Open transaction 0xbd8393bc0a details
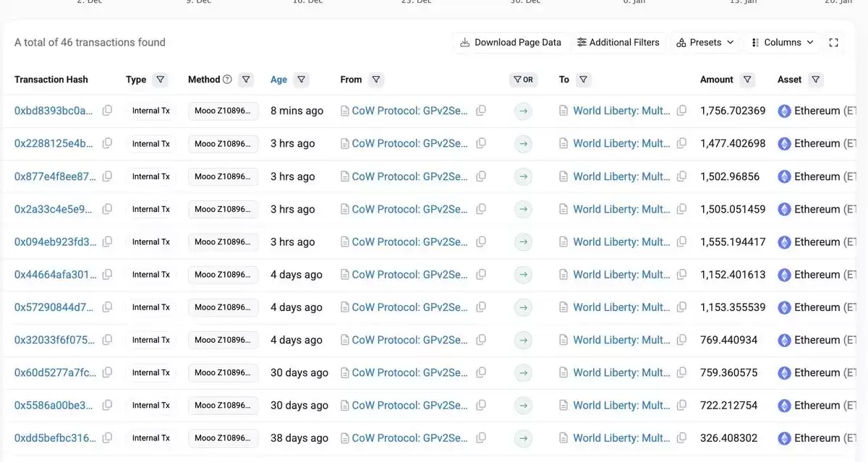Viewport: 868px width, 462px height. [54, 111]
